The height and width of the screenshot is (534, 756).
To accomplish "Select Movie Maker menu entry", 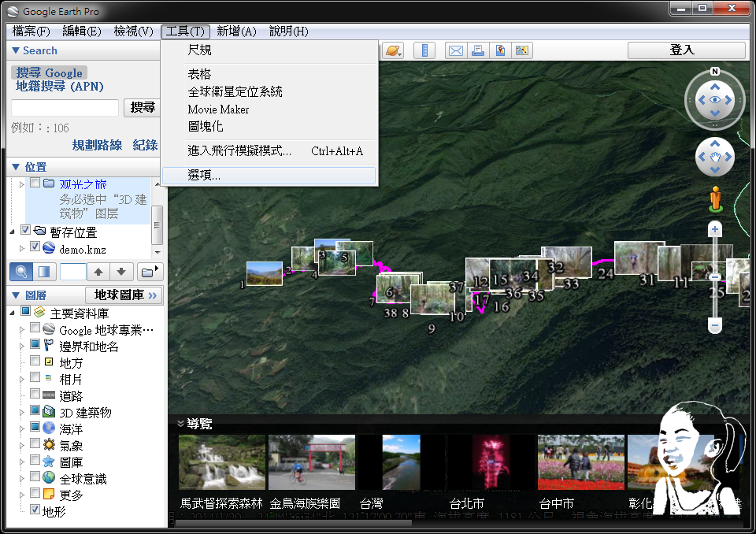I will coord(269,109).
